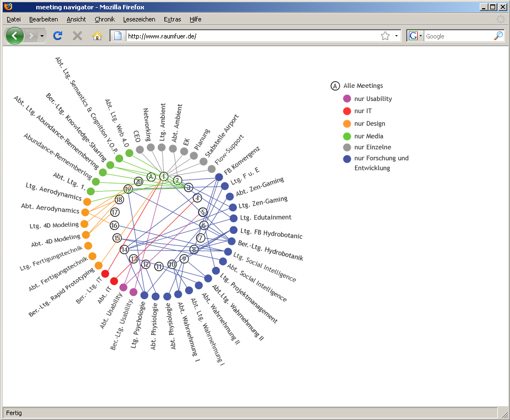This screenshot has height=420, width=510.
Task: Open the Lesezeichen menu
Action: tap(139, 19)
